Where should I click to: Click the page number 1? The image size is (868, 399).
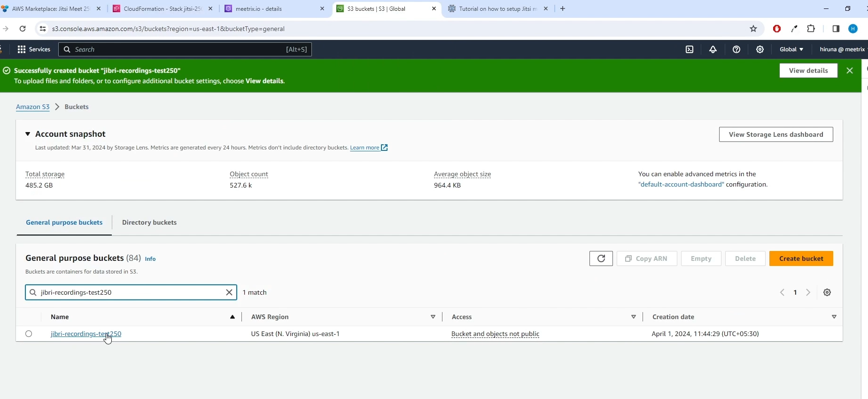pyautogui.click(x=795, y=292)
